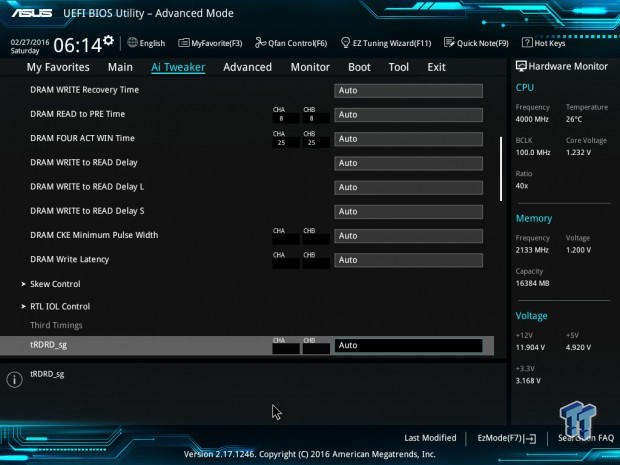Edit DRAM READ to PRE Time field
The height and width of the screenshot is (465, 620).
[x=408, y=115]
